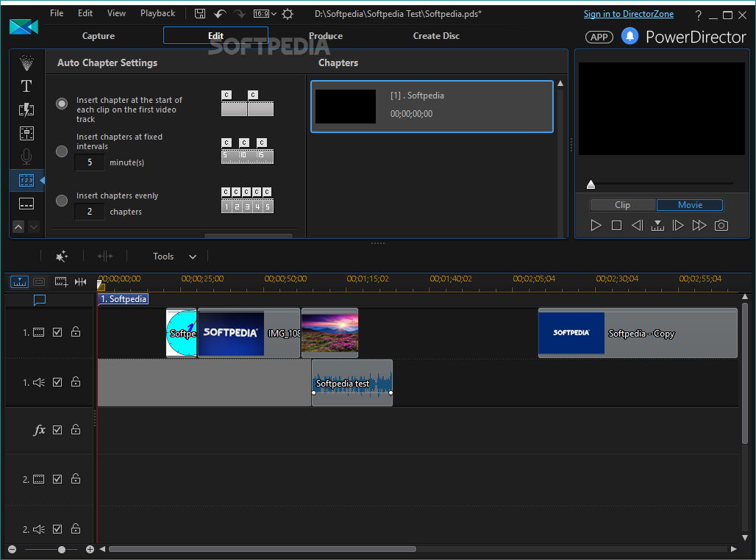Open the File menu
This screenshot has height=560, width=756.
coord(57,13)
